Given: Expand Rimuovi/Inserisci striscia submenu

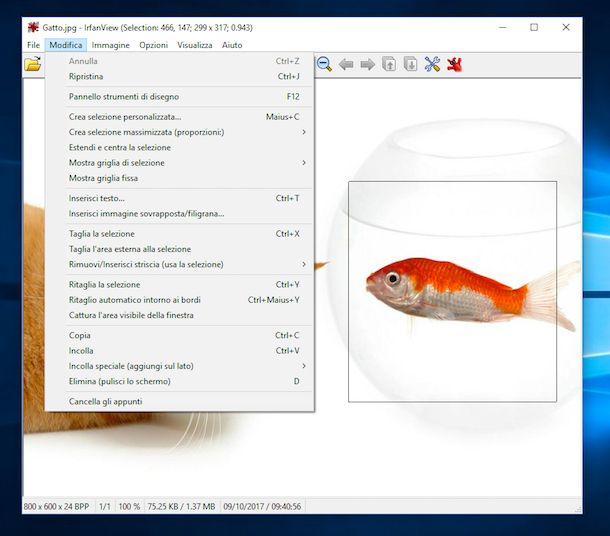Looking at the screenshot, I should (x=180, y=264).
